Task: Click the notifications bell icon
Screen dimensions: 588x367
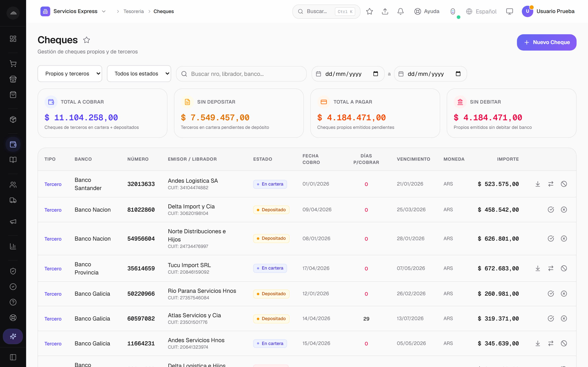Action: click(400, 11)
